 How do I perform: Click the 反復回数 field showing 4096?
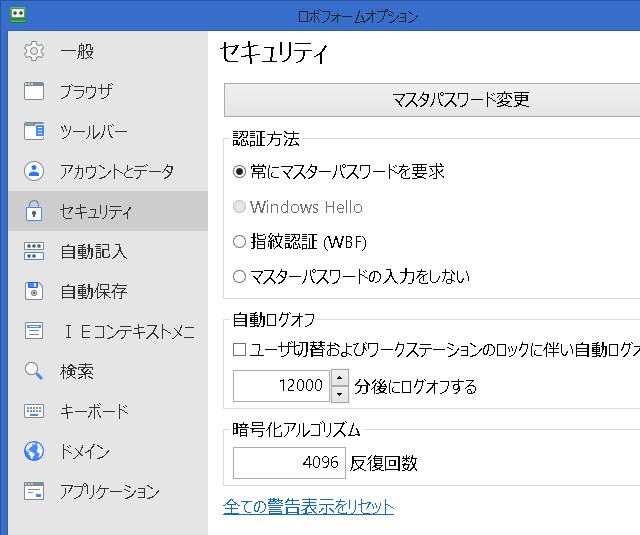click(289, 463)
